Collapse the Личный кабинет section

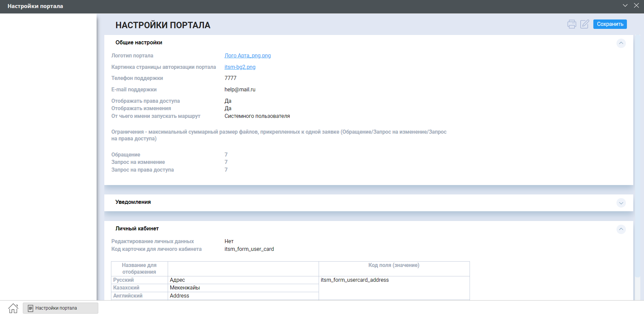point(621,229)
